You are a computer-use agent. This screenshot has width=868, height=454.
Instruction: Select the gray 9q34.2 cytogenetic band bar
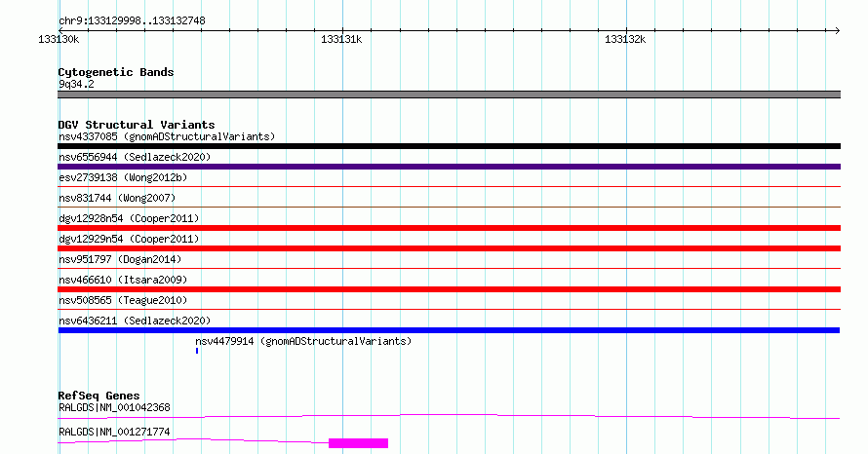click(x=449, y=95)
